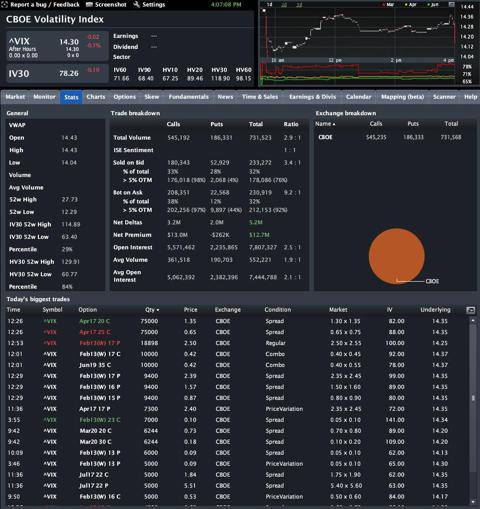This screenshot has height=509, width=480.
Task: Select the 1d chart range
Action: click(270, 5)
